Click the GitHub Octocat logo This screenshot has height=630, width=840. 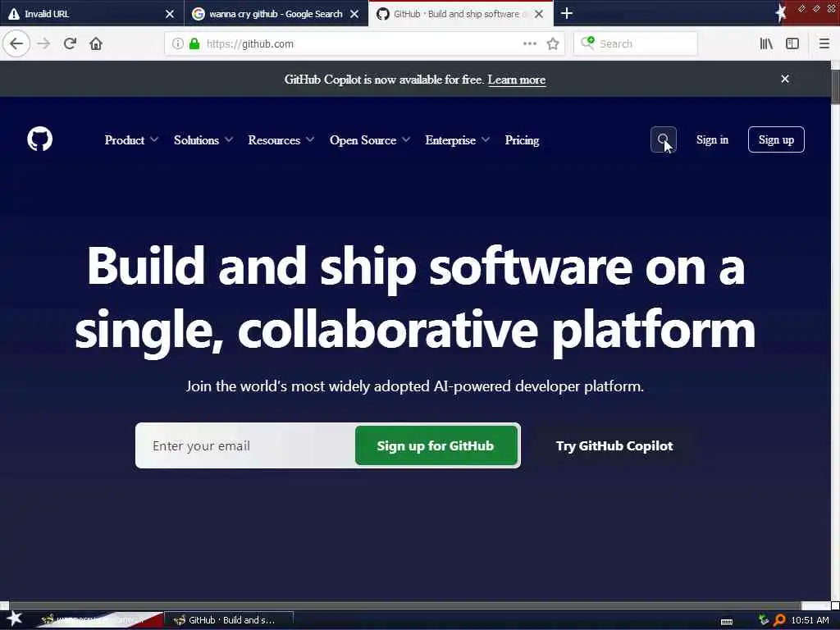pyautogui.click(x=39, y=139)
